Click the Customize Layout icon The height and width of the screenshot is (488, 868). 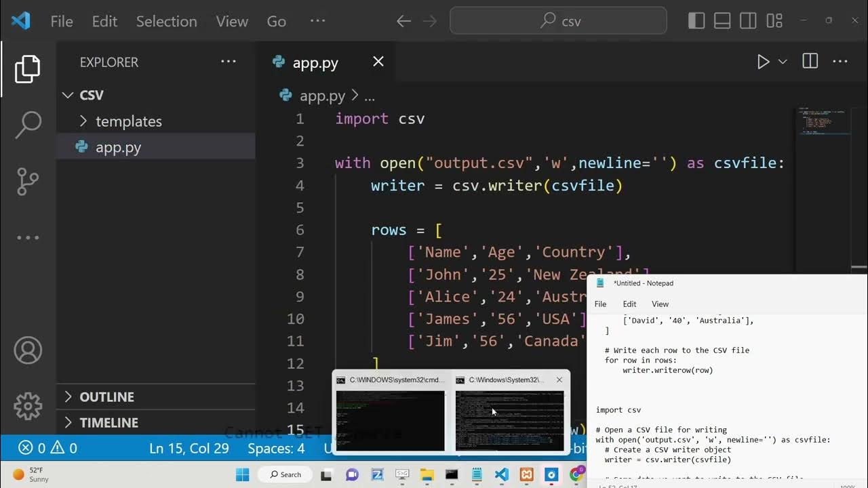click(774, 21)
